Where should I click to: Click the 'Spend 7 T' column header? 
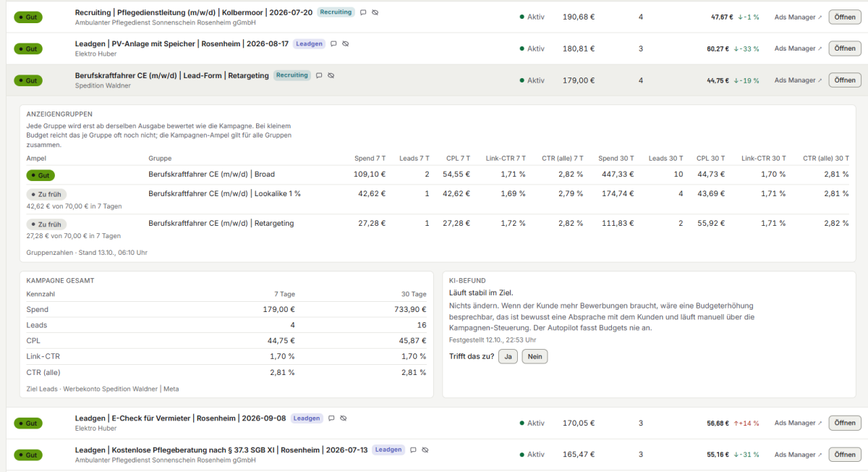(x=370, y=158)
